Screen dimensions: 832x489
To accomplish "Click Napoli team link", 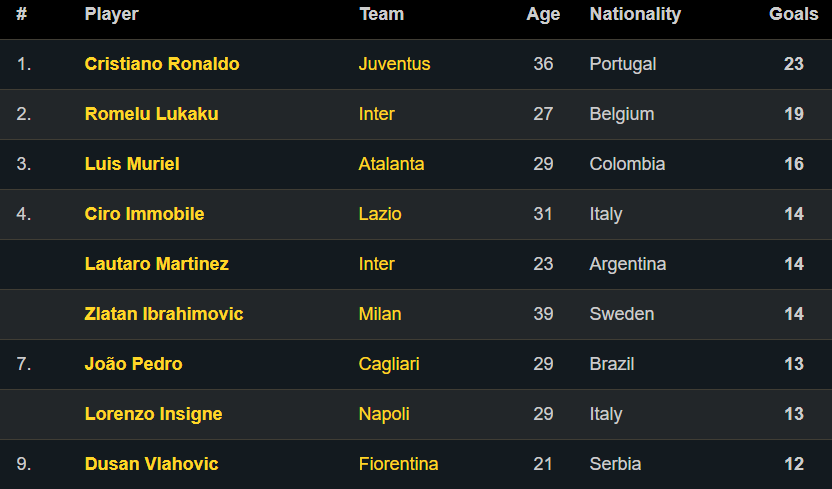I will (x=384, y=414).
